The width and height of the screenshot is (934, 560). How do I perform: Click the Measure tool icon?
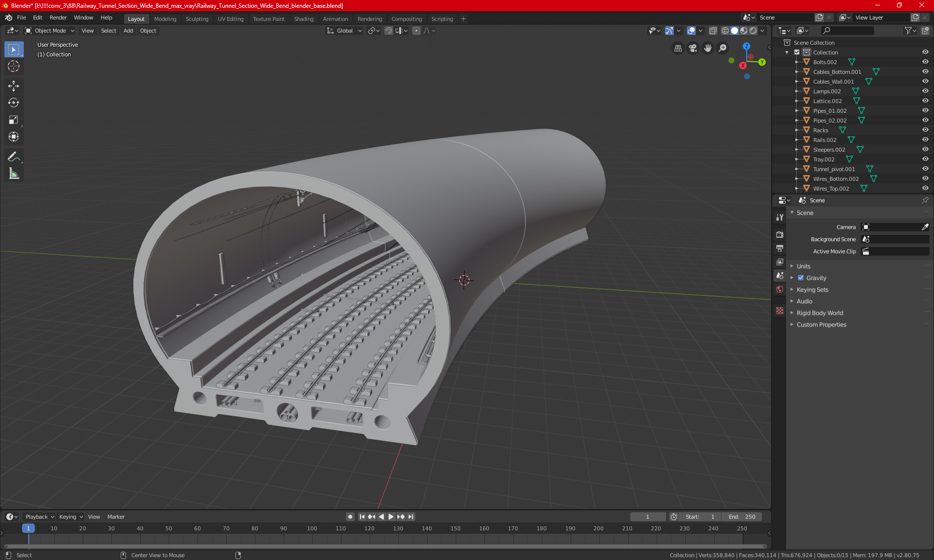13,174
